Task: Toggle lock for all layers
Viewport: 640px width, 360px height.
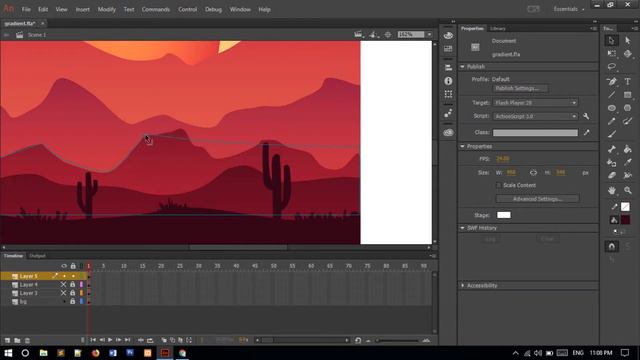Action: [73, 266]
